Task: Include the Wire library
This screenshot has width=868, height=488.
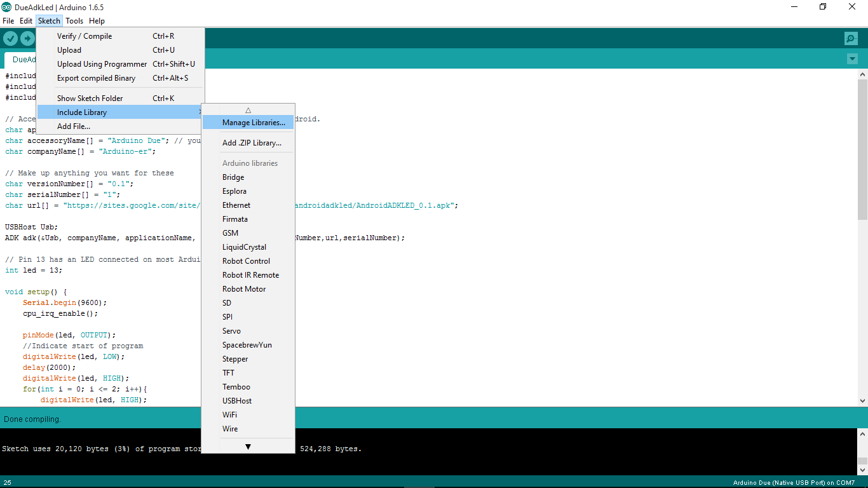Action: [x=248, y=429]
